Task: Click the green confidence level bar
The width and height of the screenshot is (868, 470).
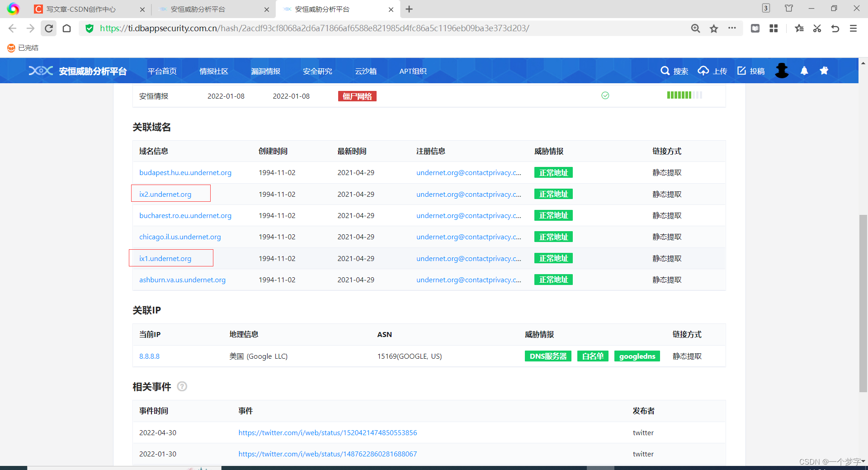Action: tap(684, 95)
